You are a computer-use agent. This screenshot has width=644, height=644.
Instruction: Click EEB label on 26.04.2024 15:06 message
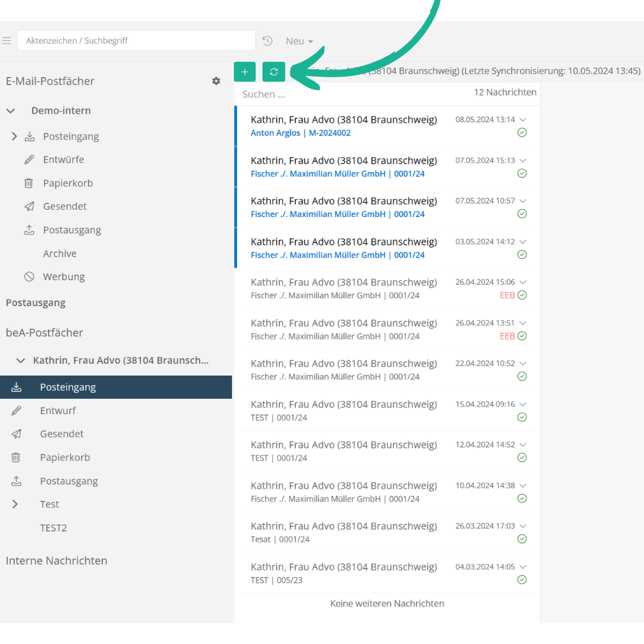(x=507, y=295)
